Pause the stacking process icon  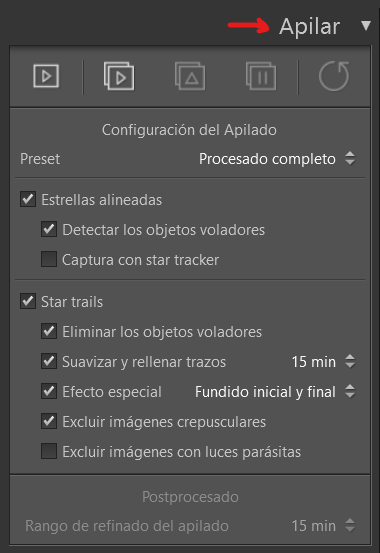(261, 76)
